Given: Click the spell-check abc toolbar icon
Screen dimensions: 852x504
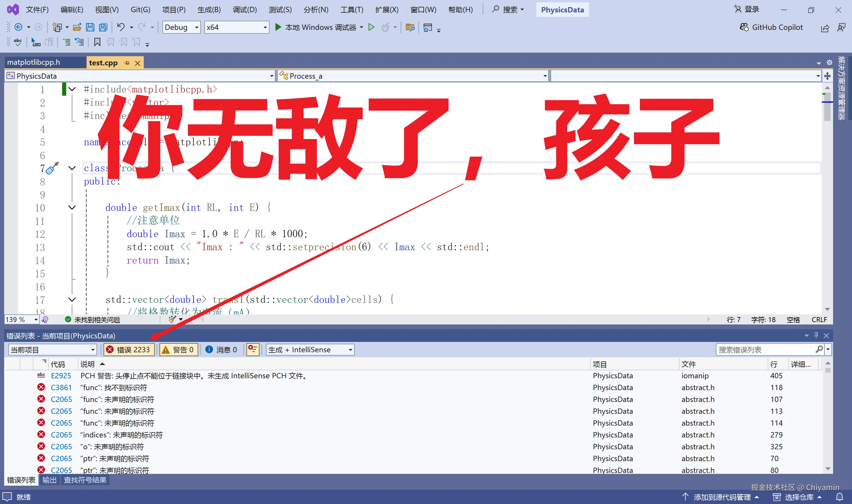Looking at the screenshot, I should coord(17,42).
